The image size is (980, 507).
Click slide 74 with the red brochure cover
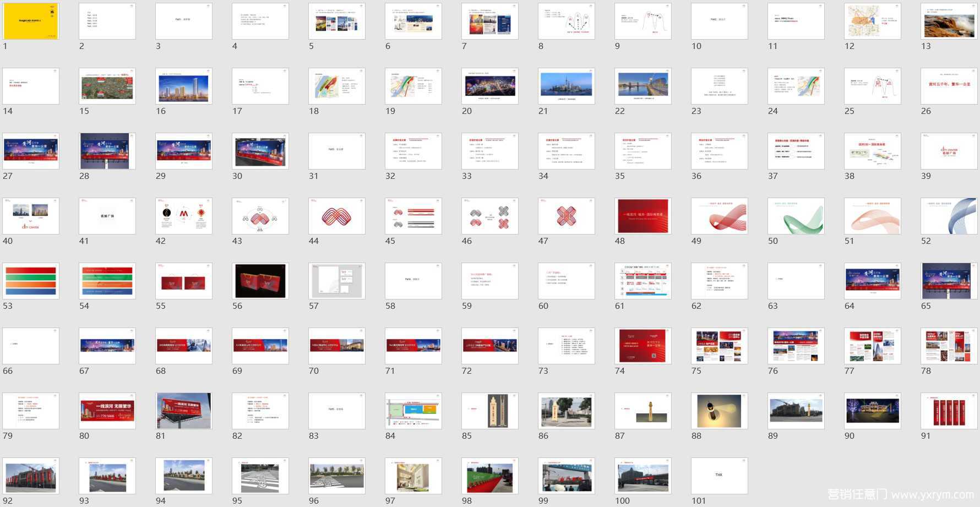(643, 346)
